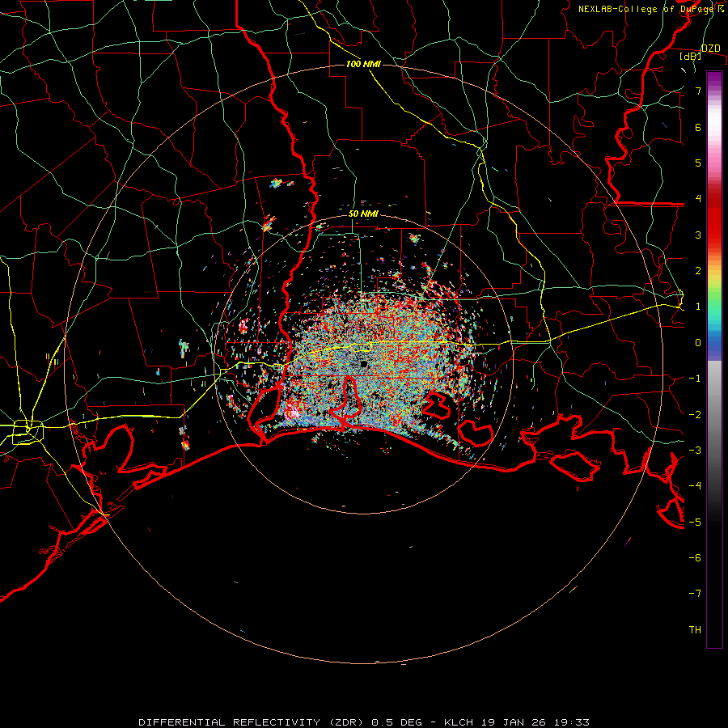
Task: Click the 3 tick label on scale
Action: 698,235
